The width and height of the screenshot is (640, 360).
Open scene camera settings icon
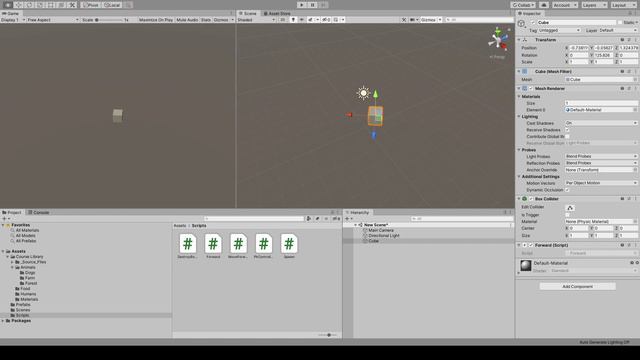pos(413,20)
